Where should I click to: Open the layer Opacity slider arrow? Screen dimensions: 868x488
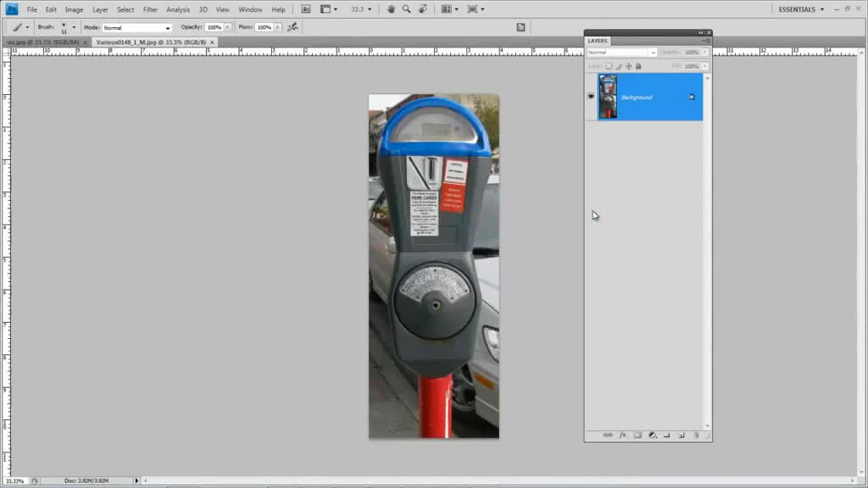point(705,53)
